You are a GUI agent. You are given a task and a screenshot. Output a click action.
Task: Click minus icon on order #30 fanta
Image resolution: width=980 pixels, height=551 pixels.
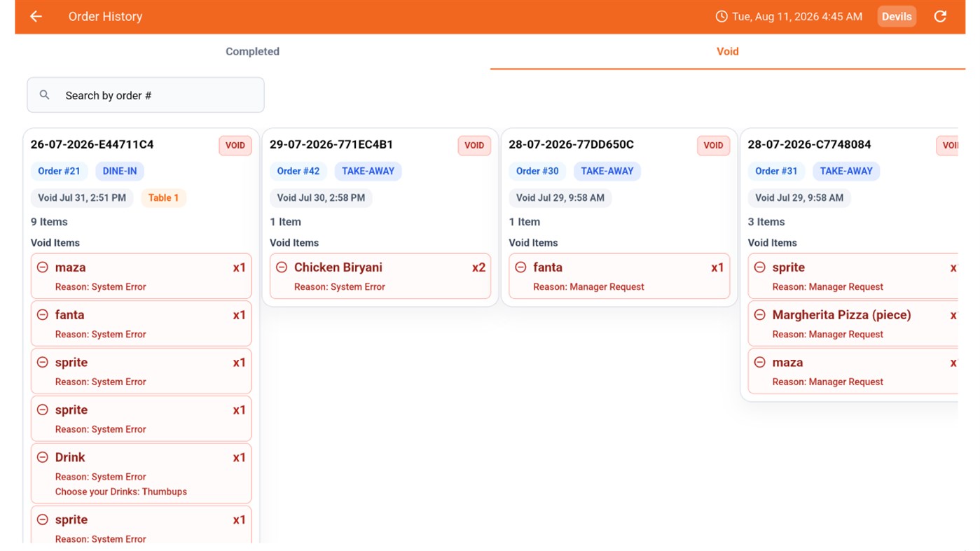(520, 267)
